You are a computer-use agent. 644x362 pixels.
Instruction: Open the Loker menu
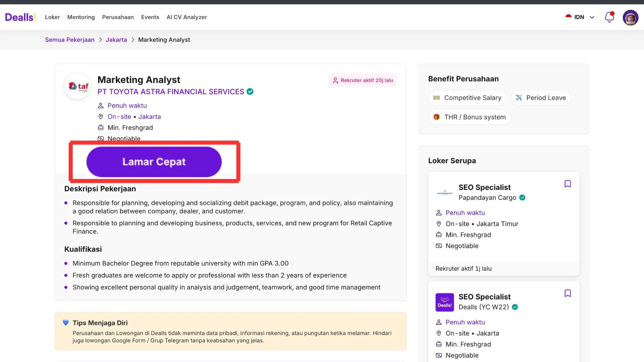click(x=52, y=17)
